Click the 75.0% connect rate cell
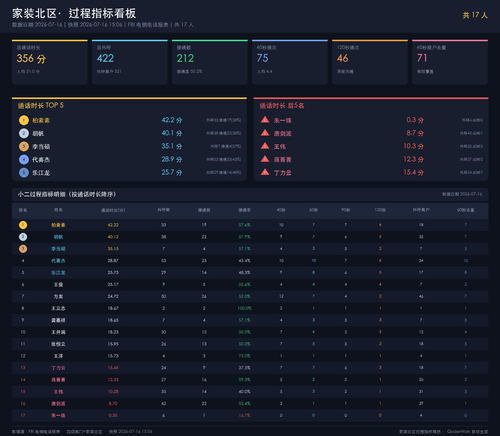500x436 pixels. pyautogui.click(x=244, y=356)
